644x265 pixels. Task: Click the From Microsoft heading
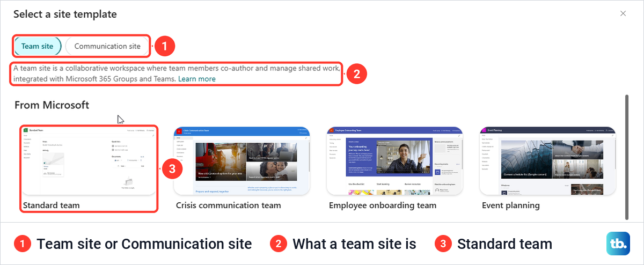point(52,105)
